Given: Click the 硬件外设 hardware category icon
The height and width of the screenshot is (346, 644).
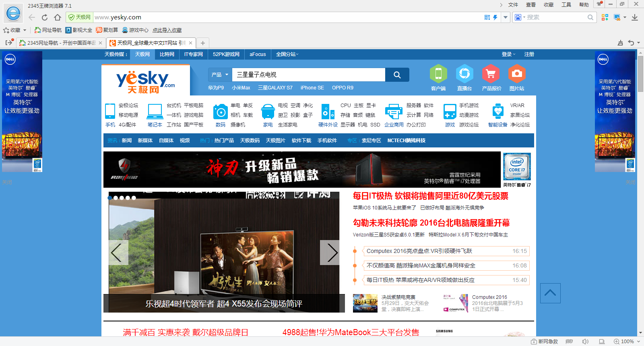Looking at the screenshot, I should click(x=328, y=111).
